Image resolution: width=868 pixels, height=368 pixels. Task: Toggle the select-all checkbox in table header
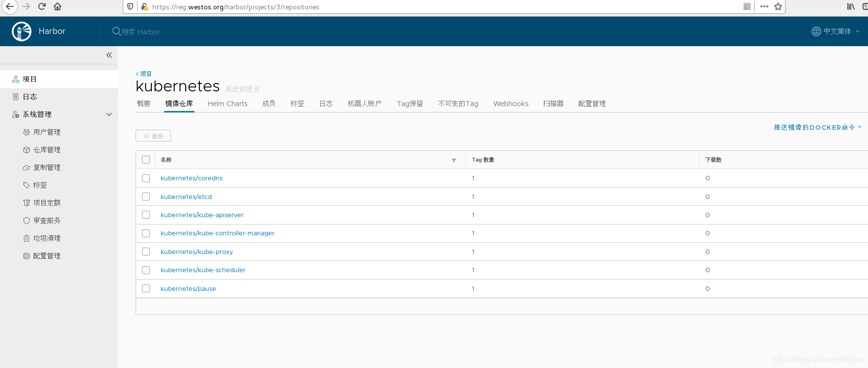click(146, 160)
